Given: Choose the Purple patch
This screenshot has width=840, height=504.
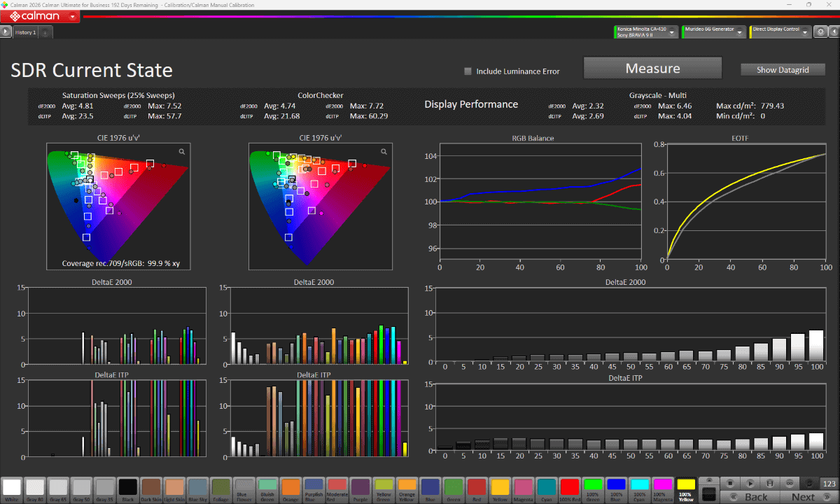Looking at the screenshot, I should pos(360,489).
